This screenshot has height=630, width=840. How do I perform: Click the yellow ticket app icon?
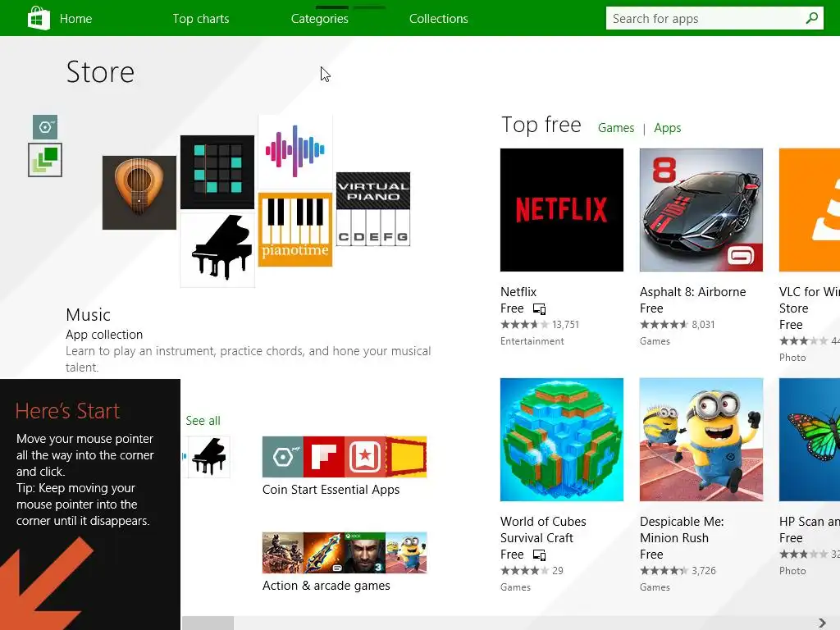coord(406,457)
